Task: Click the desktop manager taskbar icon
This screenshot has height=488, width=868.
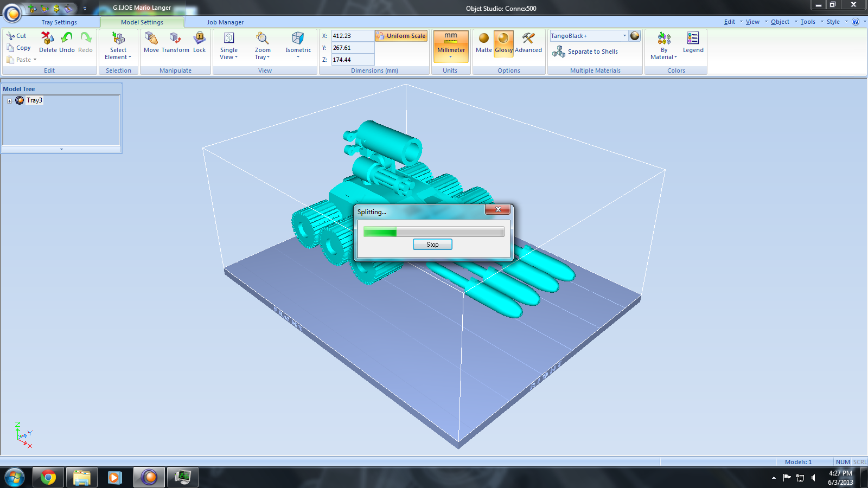Action: pyautogui.click(x=182, y=477)
